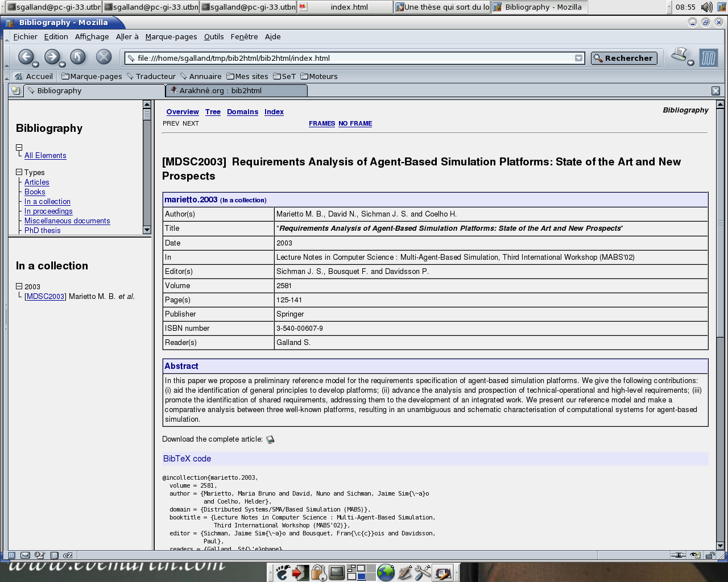Collapse the 2003 tree node
Viewport: 728px width, 582px height.
click(19, 286)
